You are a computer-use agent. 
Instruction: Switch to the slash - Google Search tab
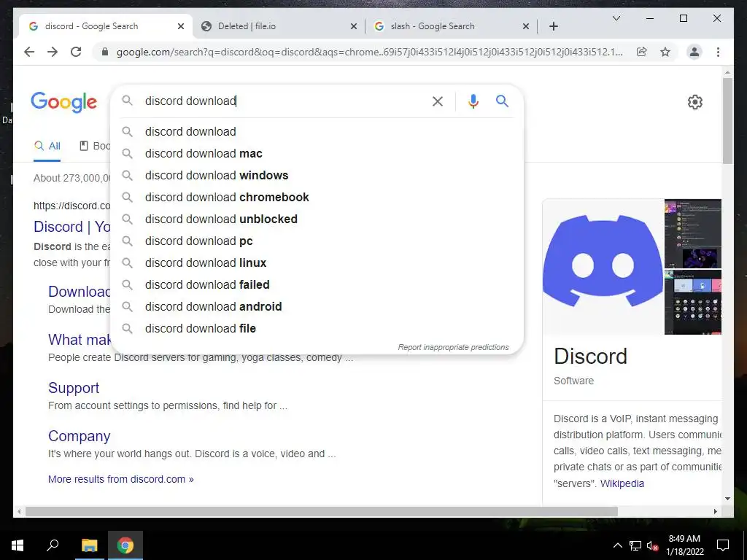click(x=452, y=26)
